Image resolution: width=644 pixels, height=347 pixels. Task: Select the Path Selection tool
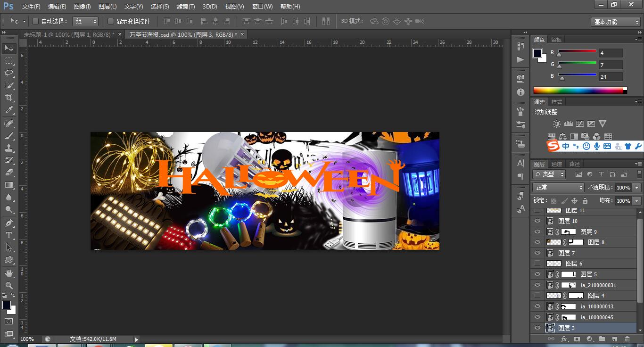click(x=8, y=247)
